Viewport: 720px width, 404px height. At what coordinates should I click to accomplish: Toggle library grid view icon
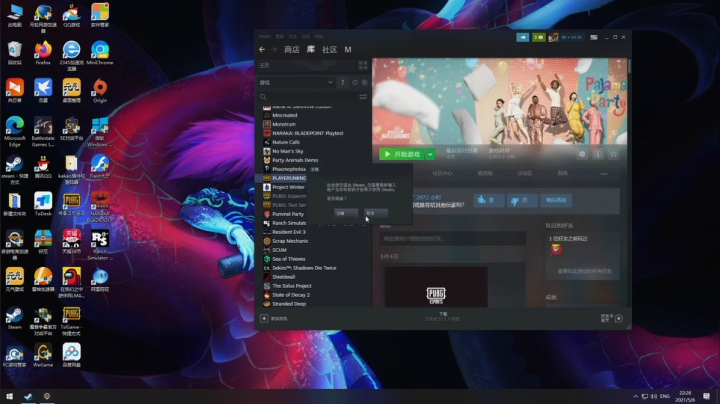(x=363, y=65)
